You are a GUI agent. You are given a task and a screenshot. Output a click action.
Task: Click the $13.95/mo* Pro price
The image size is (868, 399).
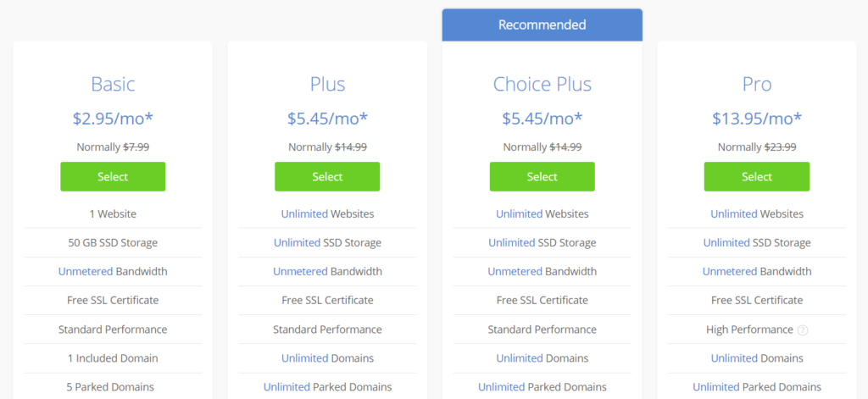pos(757,119)
